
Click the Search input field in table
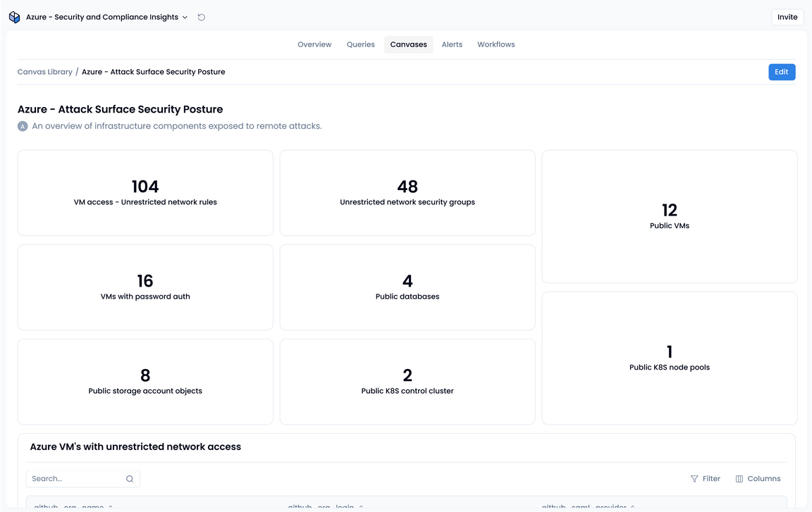click(83, 479)
